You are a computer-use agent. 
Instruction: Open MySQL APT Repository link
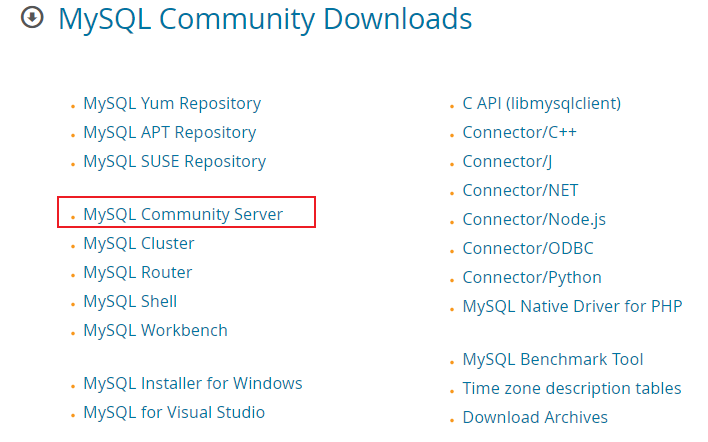coord(170,133)
